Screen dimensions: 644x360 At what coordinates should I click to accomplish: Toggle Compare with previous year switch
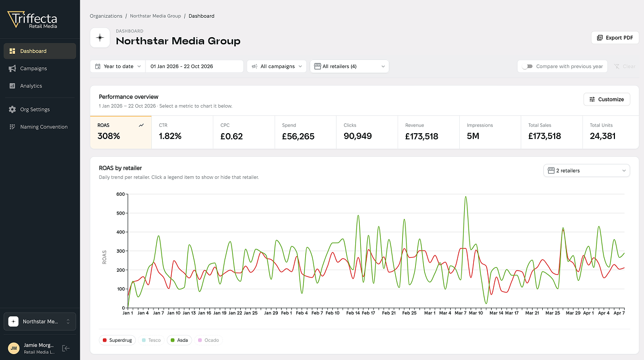pos(527,66)
